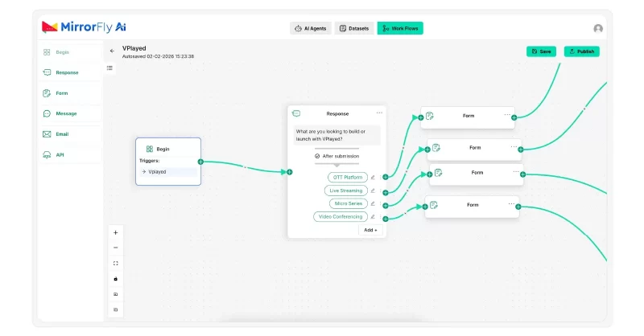The width and height of the screenshot is (644, 336).
Task: Zoom out on the canvas with minus
Action: (x=115, y=248)
